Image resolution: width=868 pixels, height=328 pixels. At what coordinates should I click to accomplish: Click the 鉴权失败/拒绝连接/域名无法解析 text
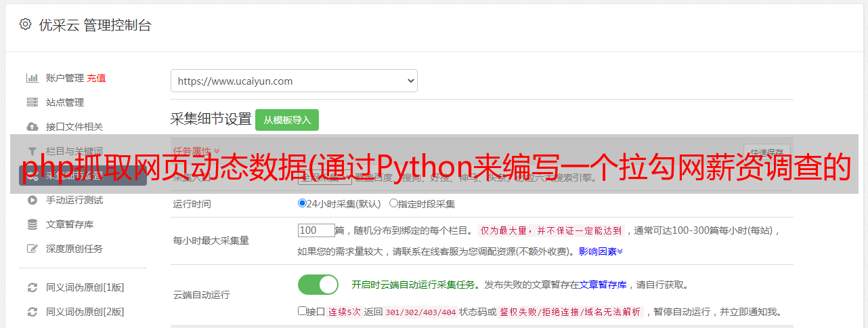571,312
